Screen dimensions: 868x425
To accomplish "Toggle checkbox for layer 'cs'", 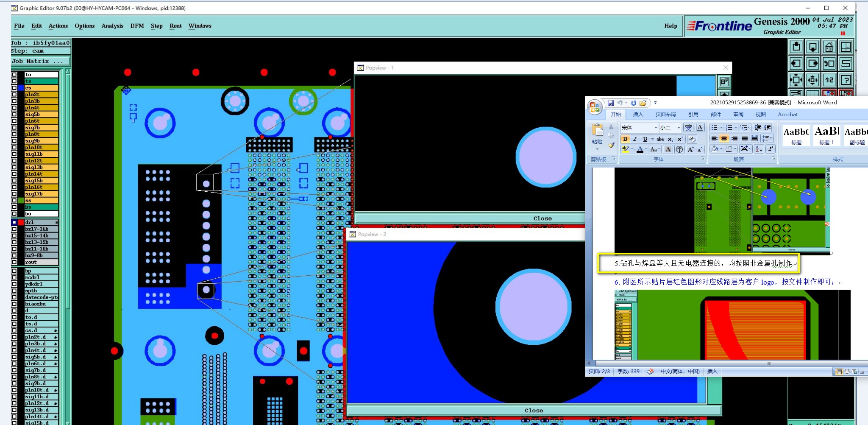I will tap(14, 88).
